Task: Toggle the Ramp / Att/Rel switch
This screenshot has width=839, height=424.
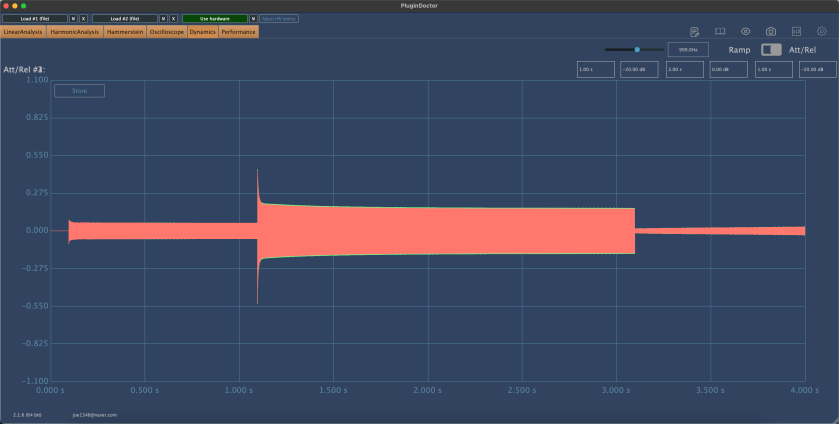Action: 771,49
